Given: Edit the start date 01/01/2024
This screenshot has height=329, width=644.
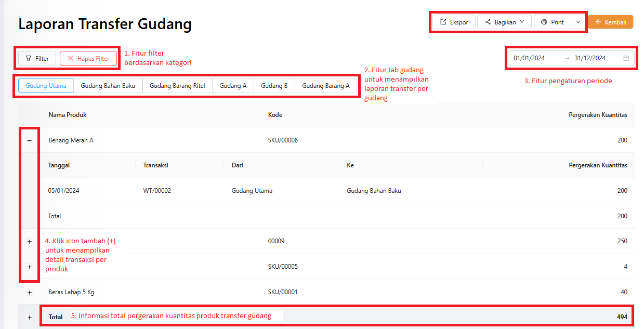Looking at the screenshot, I should (x=529, y=58).
